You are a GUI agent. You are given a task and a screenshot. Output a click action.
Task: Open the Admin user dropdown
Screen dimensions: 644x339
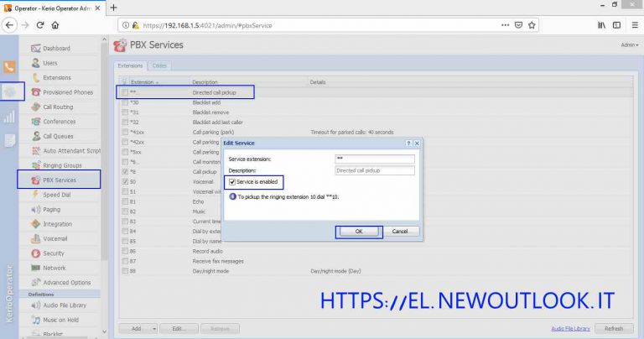629,45
